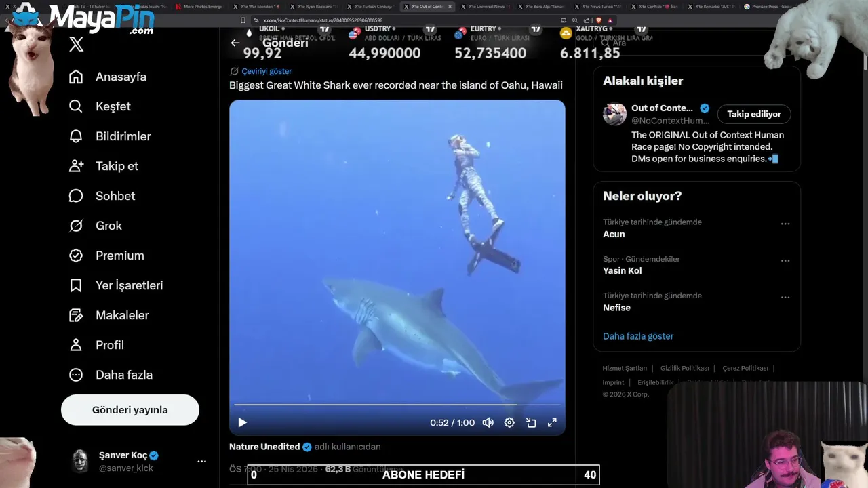868x488 pixels.
Task: Switch to X'te Bora Alp tab
Action: [x=540, y=7]
